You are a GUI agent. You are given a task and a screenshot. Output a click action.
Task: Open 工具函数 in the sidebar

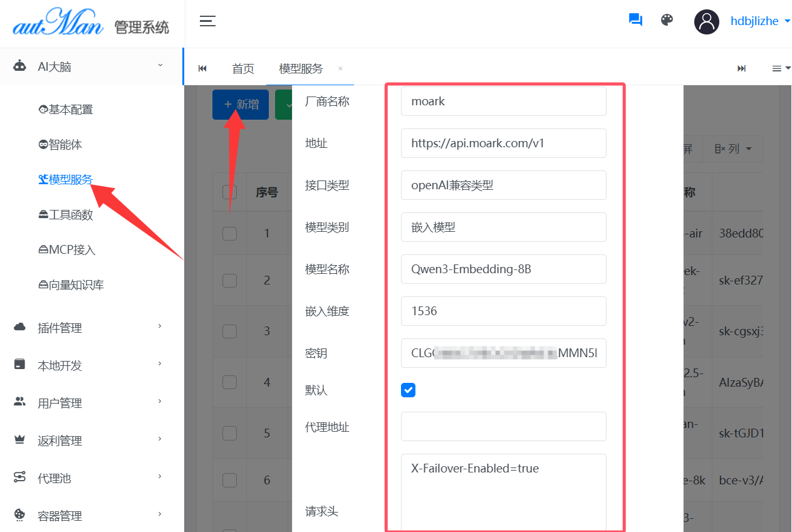[66, 215]
